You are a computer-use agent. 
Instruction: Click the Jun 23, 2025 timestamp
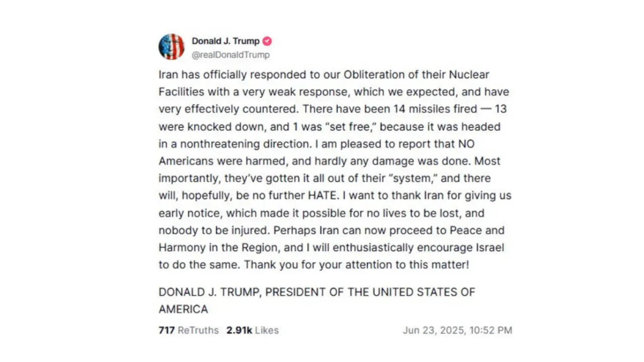coord(457,330)
